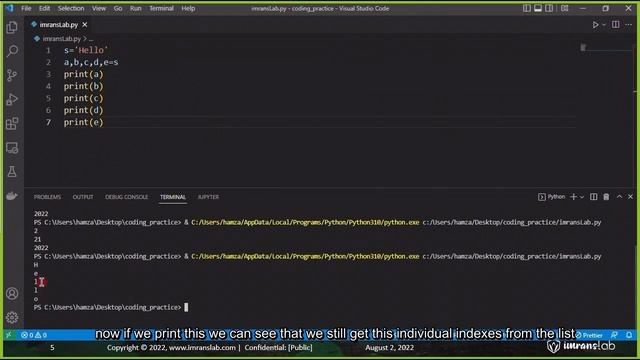Switch to the Output panel tab
Viewport: 640px width, 360px height.
point(83,197)
